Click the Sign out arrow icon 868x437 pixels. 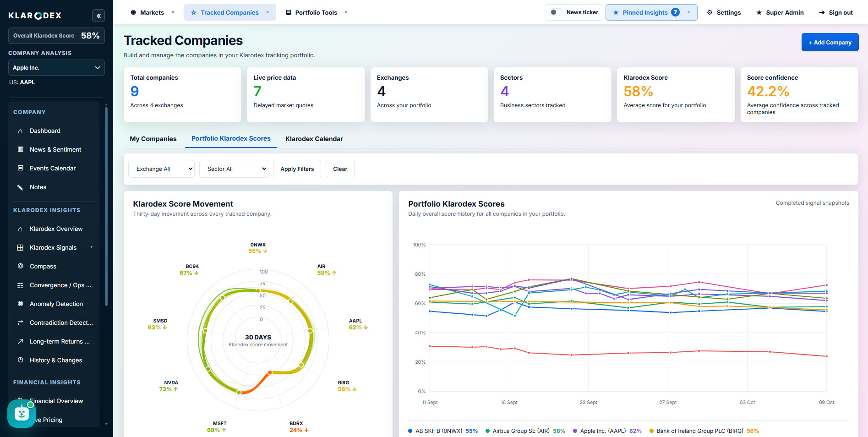tap(822, 12)
